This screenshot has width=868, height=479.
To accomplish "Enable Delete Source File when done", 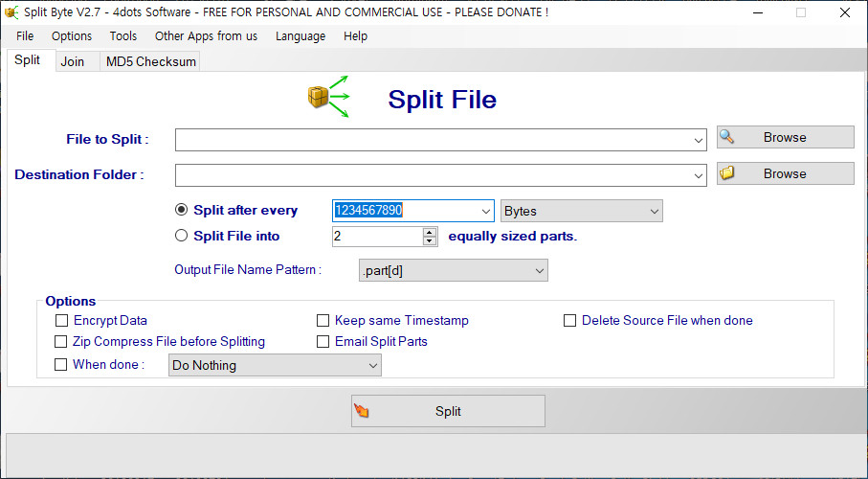I will coord(569,320).
